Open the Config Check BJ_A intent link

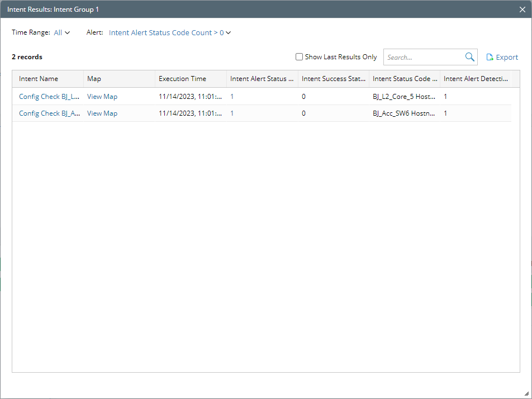pos(49,113)
